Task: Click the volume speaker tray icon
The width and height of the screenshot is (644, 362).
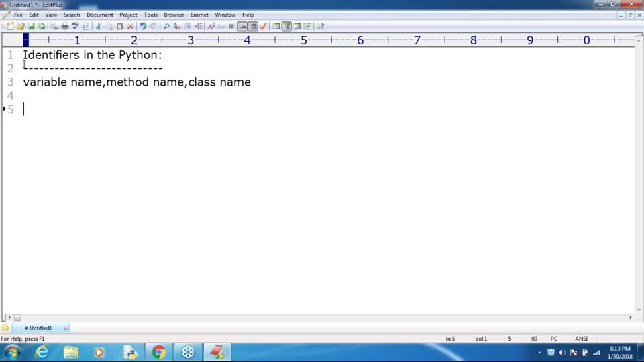Action: coord(562,353)
